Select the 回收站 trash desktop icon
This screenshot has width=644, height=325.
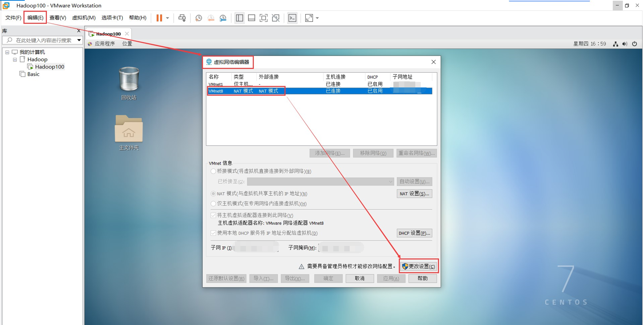tap(129, 83)
